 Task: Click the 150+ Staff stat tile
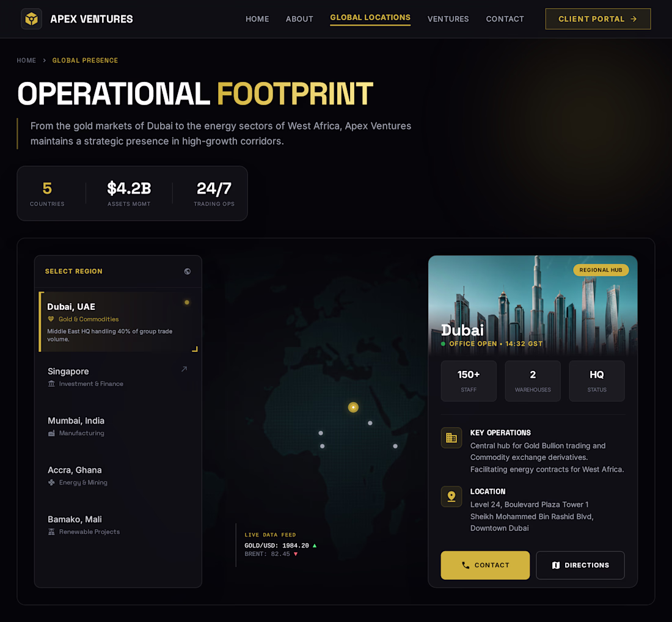point(469,381)
